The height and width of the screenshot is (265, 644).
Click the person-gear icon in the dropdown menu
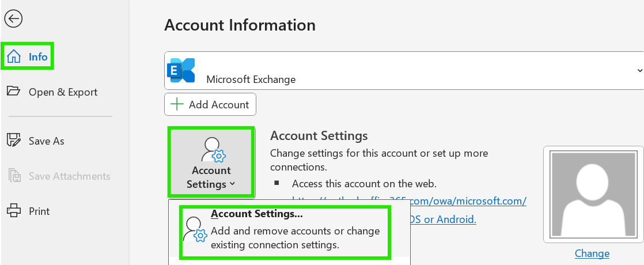195,229
